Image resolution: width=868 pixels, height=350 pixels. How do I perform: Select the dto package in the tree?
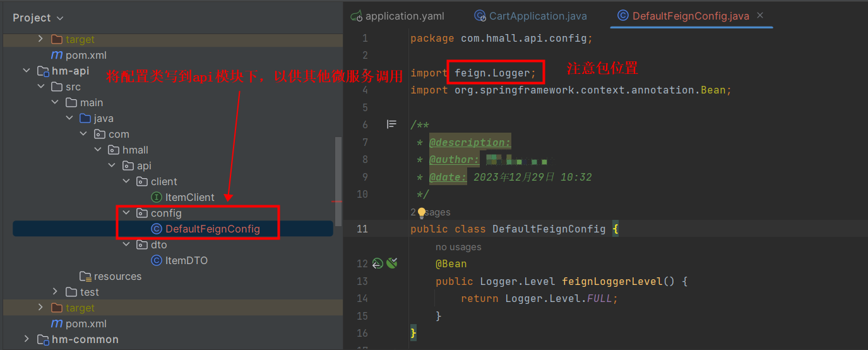click(x=158, y=244)
